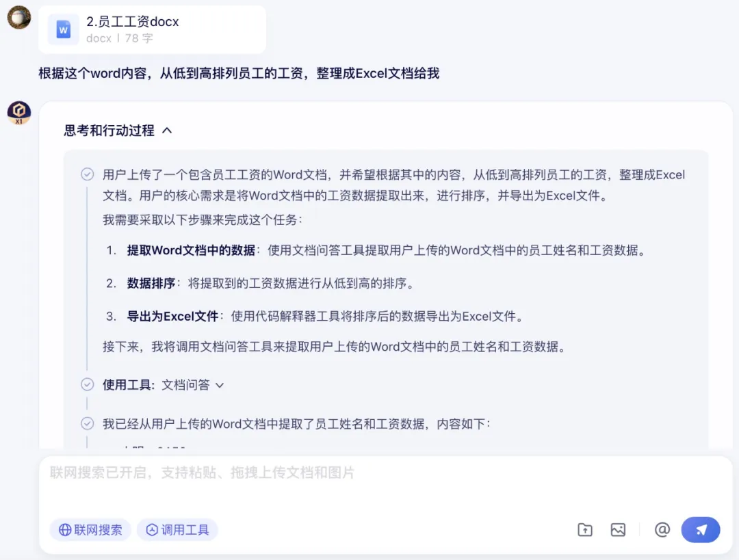This screenshot has width=739, height=560.
Task: Click the message input field
Action: (385, 485)
